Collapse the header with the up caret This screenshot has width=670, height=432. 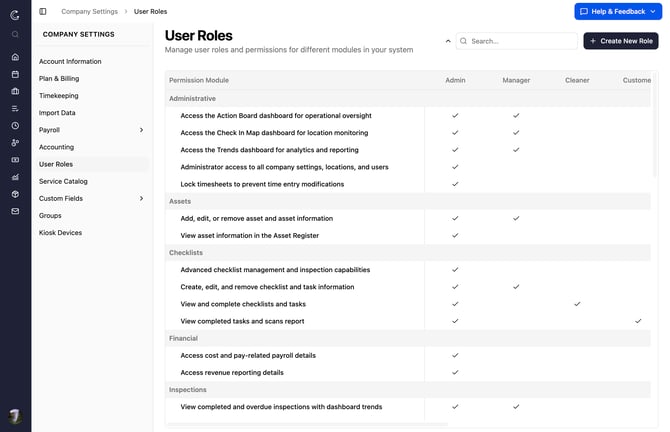pyautogui.click(x=448, y=41)
